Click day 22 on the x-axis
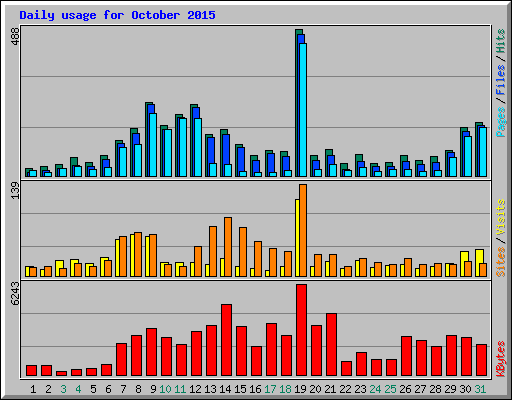Screen dimensions: 512x400 pyautogui.click(x=345, y=389)
